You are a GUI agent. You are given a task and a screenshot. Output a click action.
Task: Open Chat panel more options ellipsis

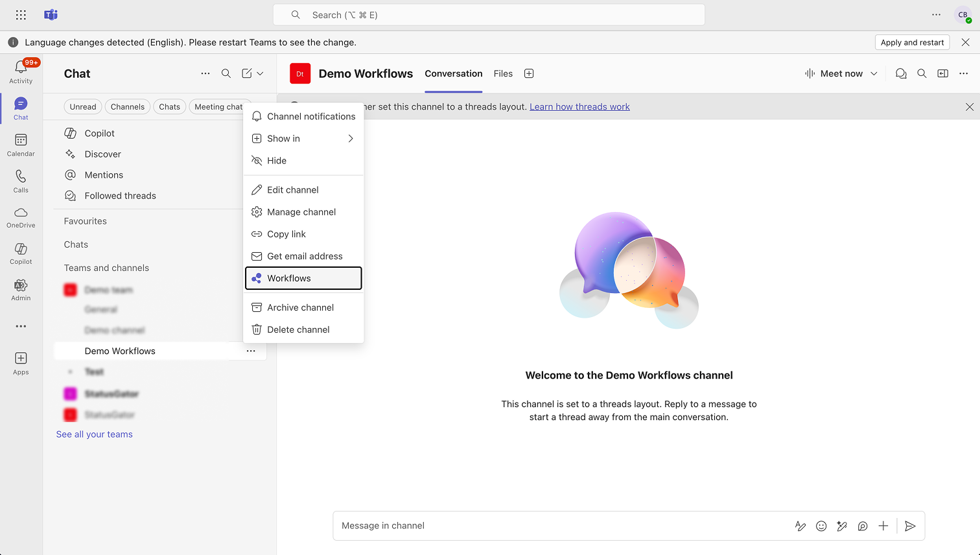[205, 73]
